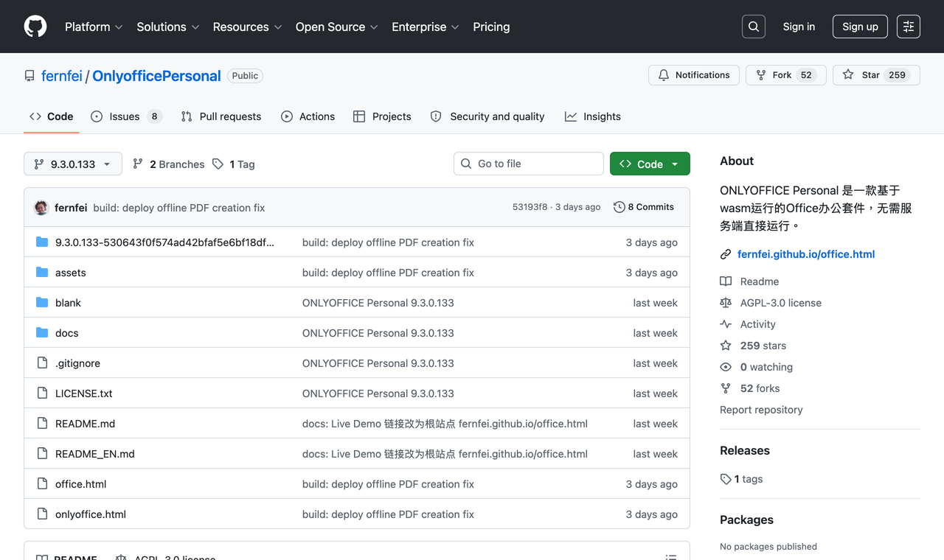The height and width of the screenshot is (560, 944).
Task: Click the file icon beside README.md
Action: point(42,424)
